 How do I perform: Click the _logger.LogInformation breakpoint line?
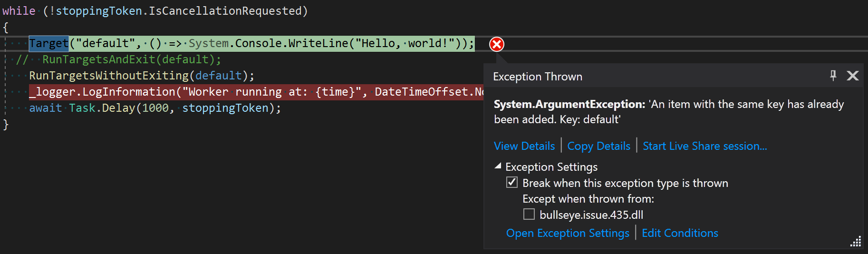click(256, 92)
